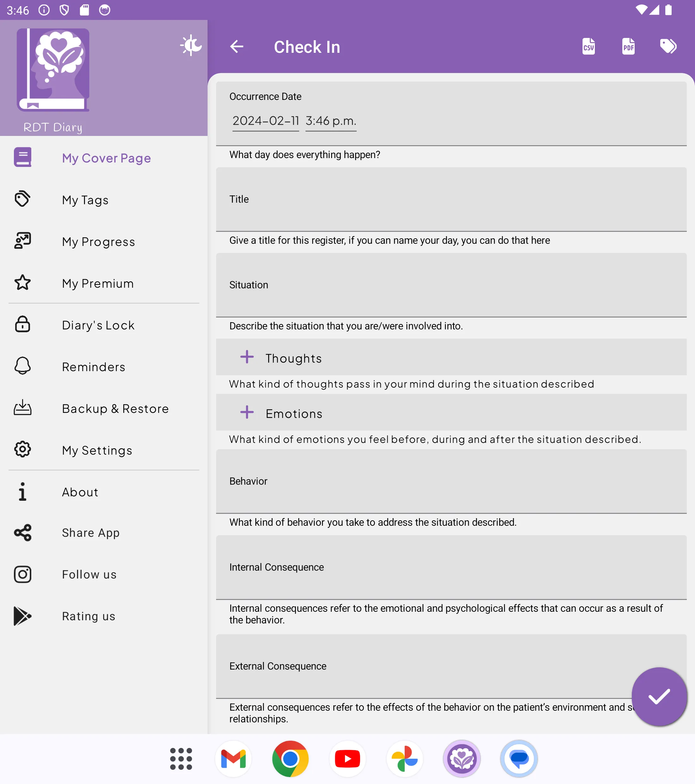
Task: Click the PDF export icon
Action: point(629,46)
